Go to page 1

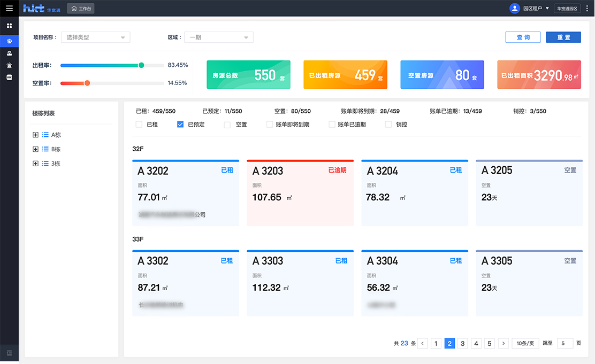click(436, 344)
